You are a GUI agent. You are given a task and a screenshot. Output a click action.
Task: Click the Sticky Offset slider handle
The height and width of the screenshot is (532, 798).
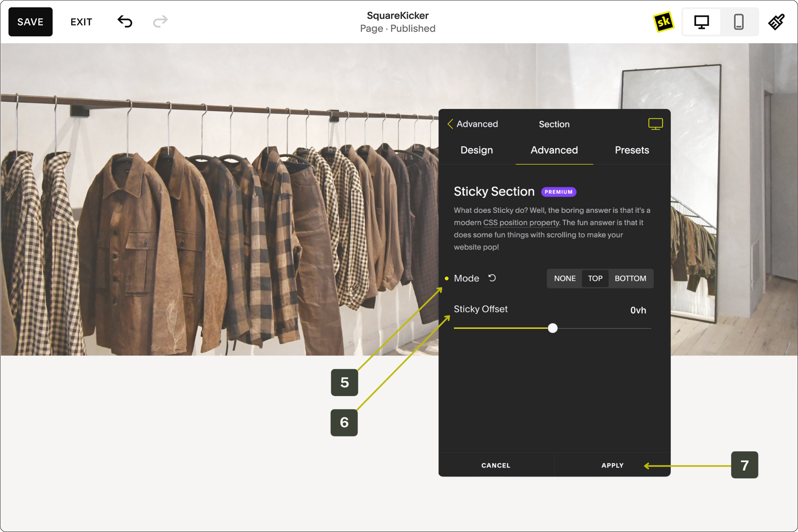click(x=552, y=328)
